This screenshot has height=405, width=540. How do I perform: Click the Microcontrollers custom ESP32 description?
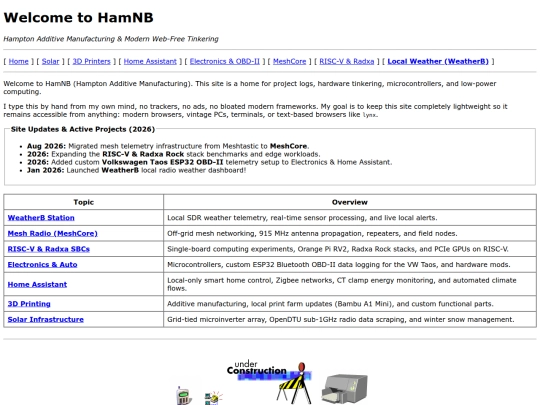pyautogui.click(x=339, y=264)
